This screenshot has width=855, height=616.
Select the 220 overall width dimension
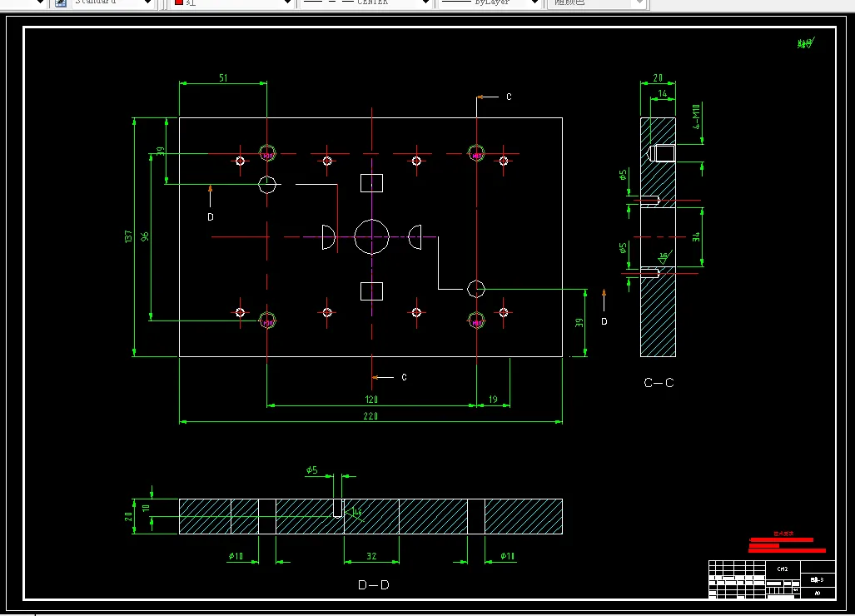(x=370, y=416)
